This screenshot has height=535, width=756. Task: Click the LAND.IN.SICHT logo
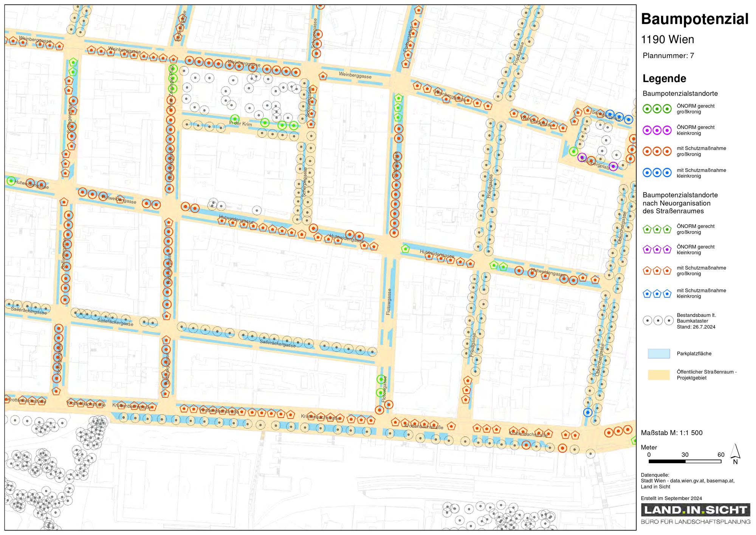(696, 510)
